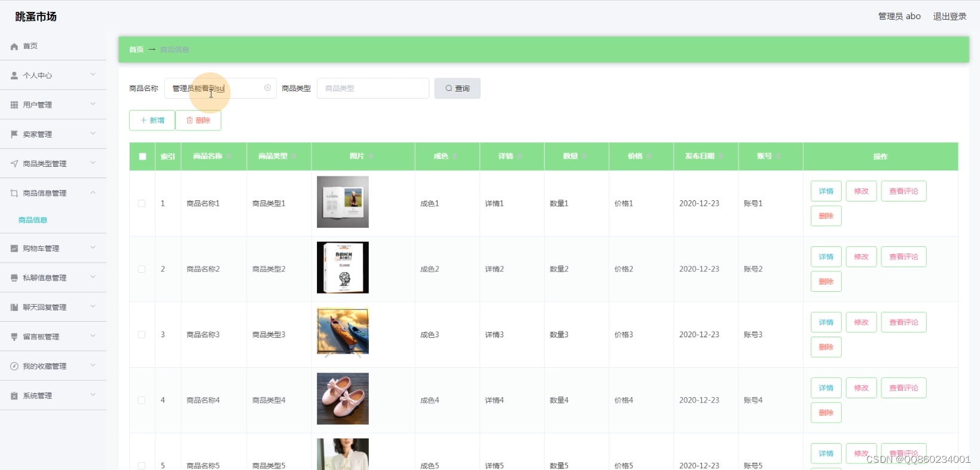This screenshot has height=470, width=980.
Task: Sort by the 详情 column sort icon
Action: (x=519, y=156)
